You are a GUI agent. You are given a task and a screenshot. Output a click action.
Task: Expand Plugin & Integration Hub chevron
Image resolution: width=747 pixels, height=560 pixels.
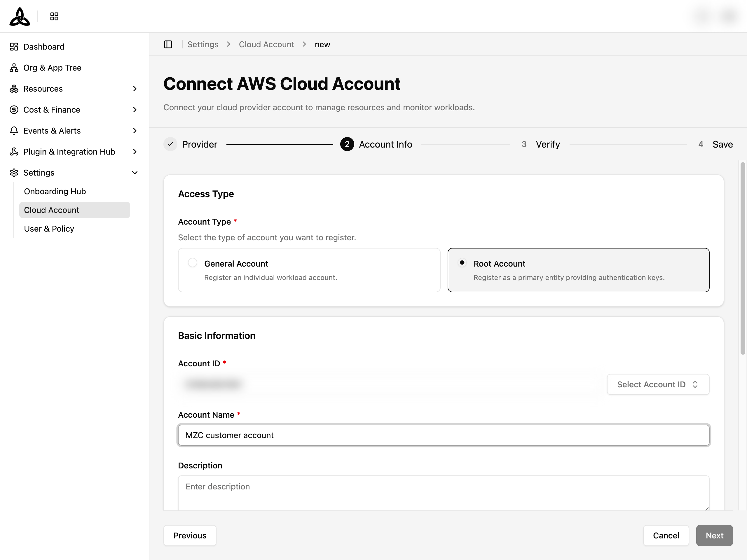[x=135, y=152]
